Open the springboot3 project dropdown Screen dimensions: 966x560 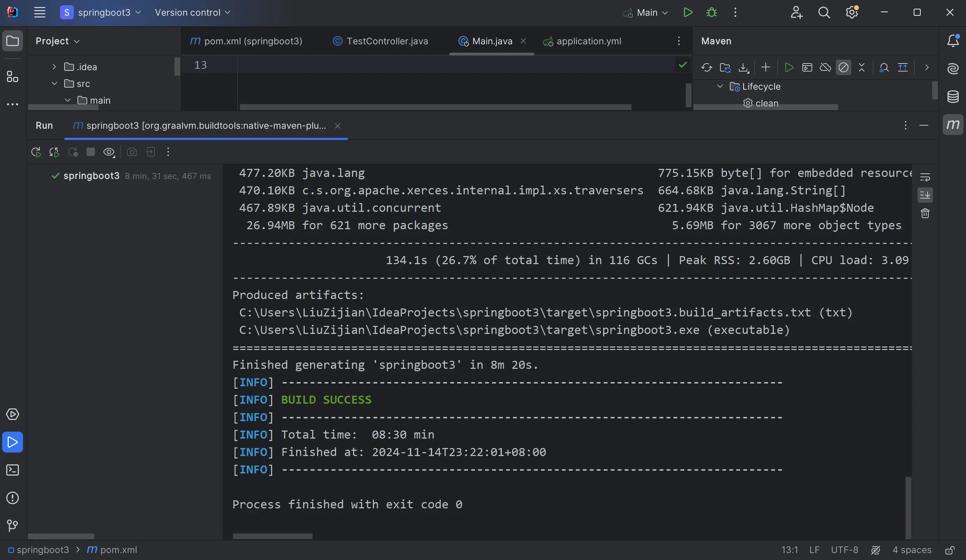100,12
